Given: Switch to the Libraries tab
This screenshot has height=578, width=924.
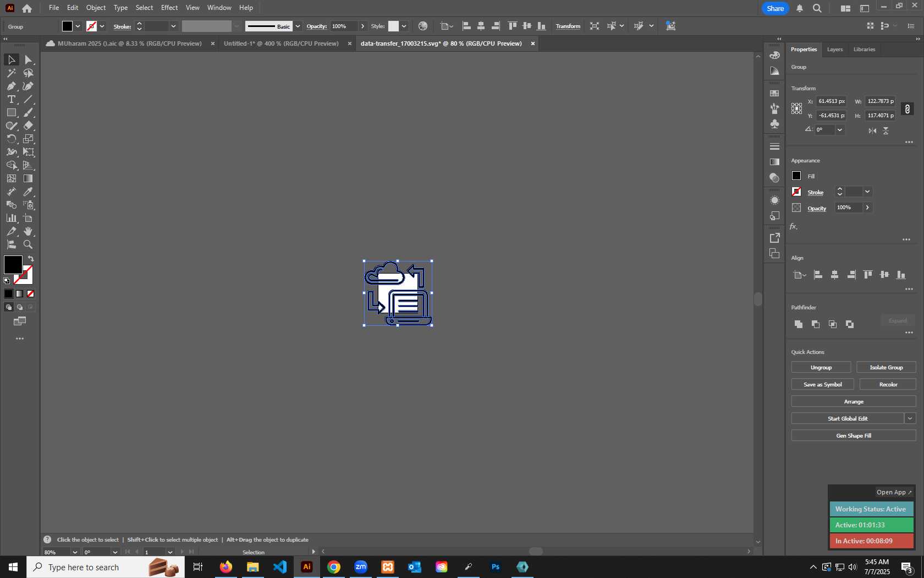Looking at the screenshot, I should coord(864,50).
